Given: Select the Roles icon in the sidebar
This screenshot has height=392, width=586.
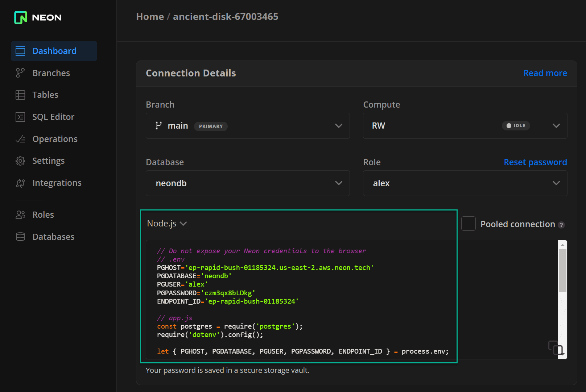Looking at the screenshot, I should [20, 214].
